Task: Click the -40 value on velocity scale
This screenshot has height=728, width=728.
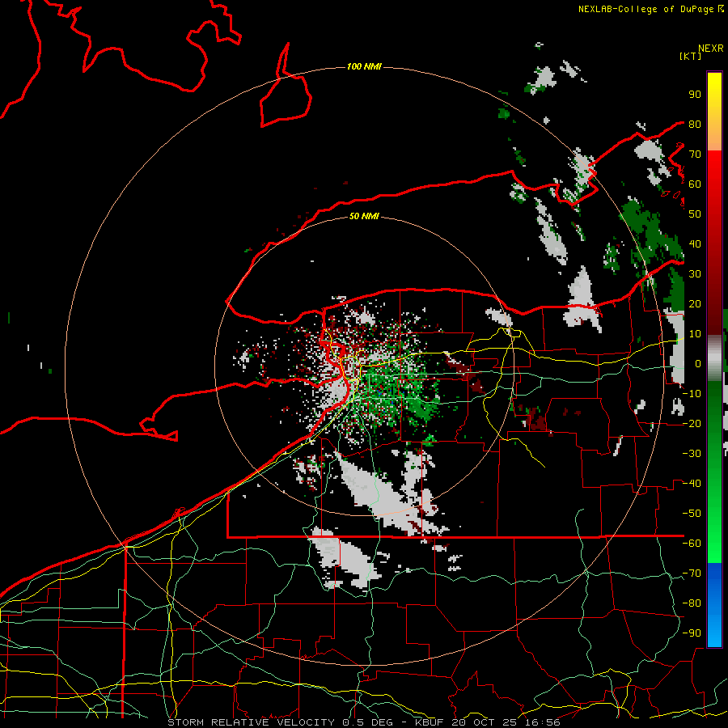Action: coord(692,484)
